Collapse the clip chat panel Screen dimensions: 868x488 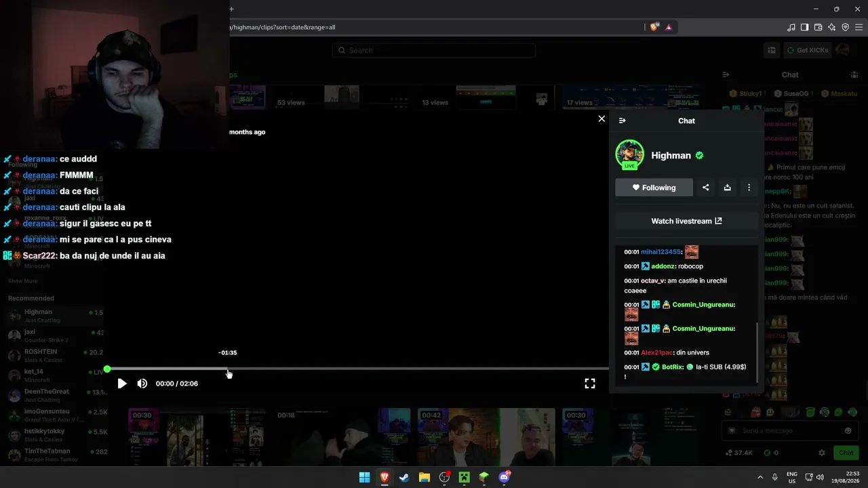coord(623,121)
